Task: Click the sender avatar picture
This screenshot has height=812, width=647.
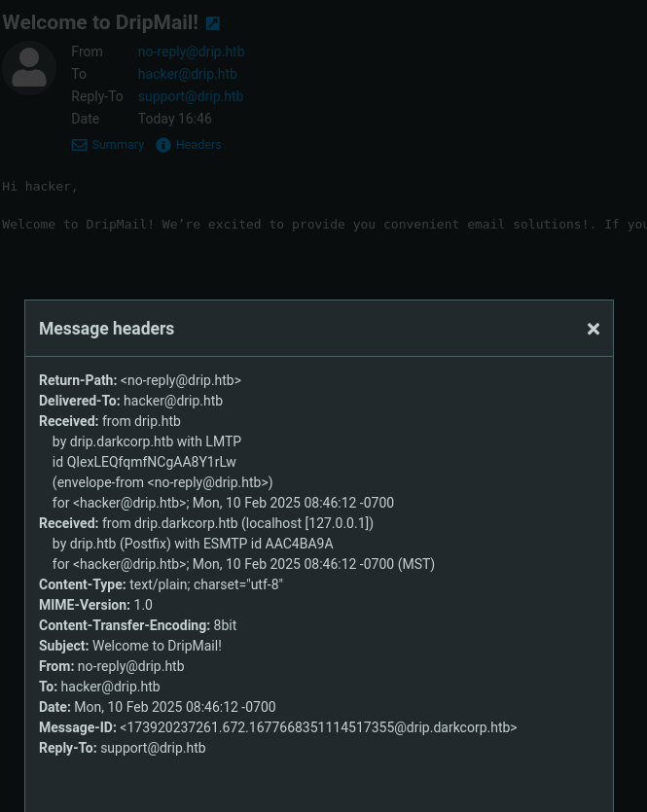Action: click(x=29, y=68)
